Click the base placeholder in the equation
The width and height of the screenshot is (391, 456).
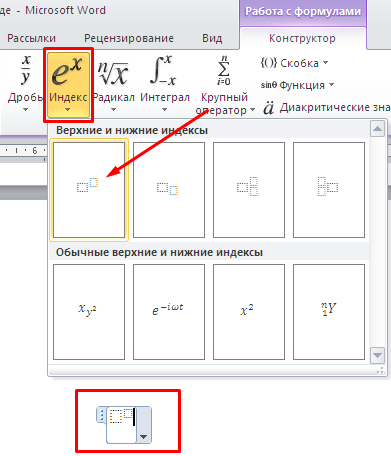[116, 417]
